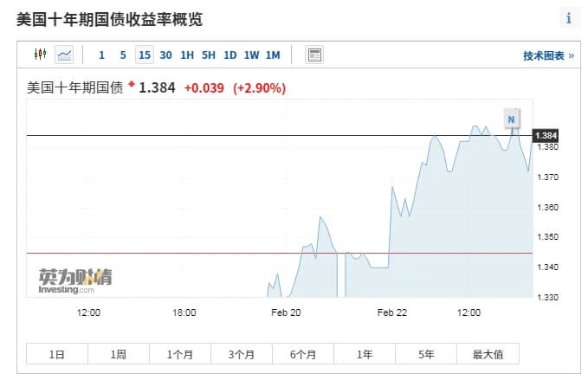Choose the 15 minute interval
This screenshot has width=588, height=380.
pos(145,55)
